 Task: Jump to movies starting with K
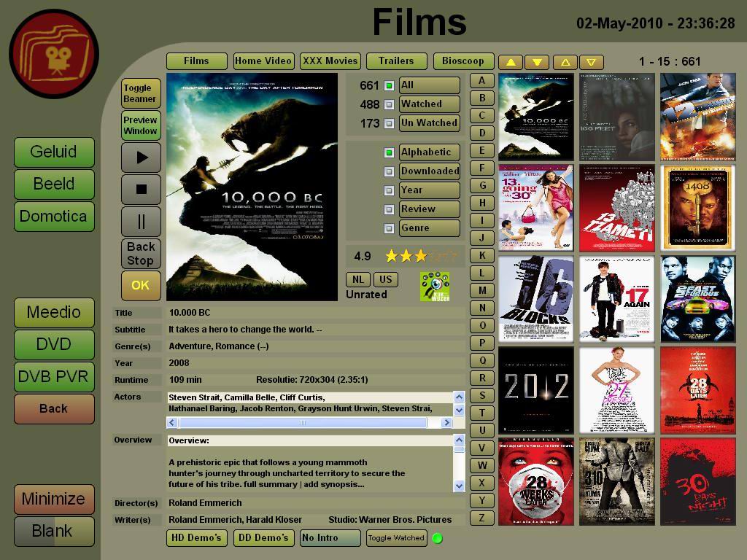(482, 256)
